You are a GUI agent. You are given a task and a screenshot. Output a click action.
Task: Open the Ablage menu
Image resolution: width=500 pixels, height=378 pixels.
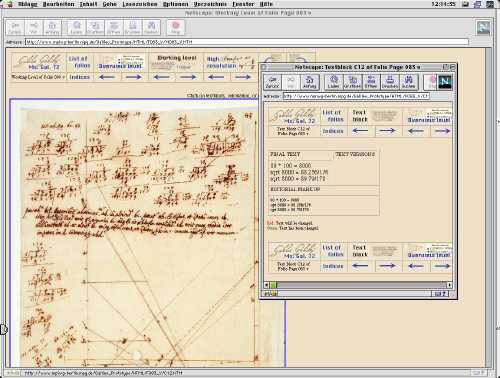[28, 4]
